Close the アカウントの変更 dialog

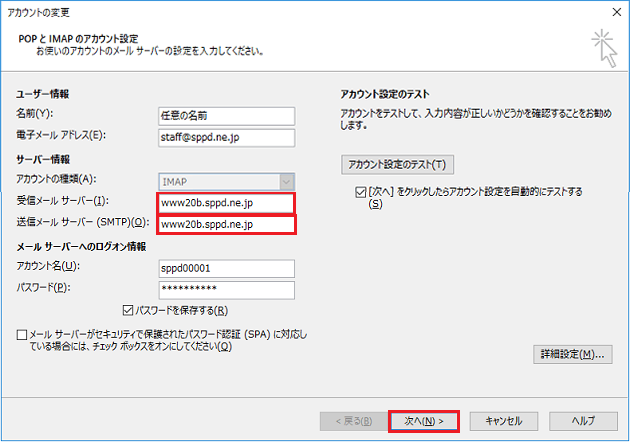pos(612,11)
